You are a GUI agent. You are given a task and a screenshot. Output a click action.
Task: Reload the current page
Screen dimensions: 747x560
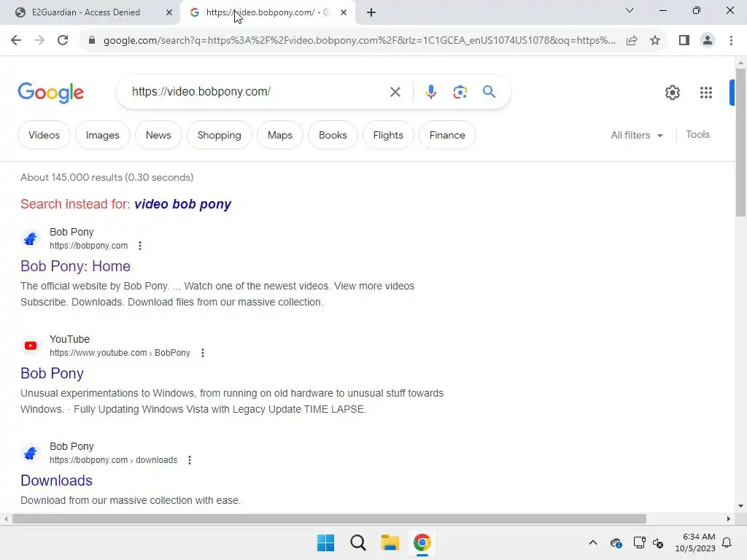(x=63, y=41)
